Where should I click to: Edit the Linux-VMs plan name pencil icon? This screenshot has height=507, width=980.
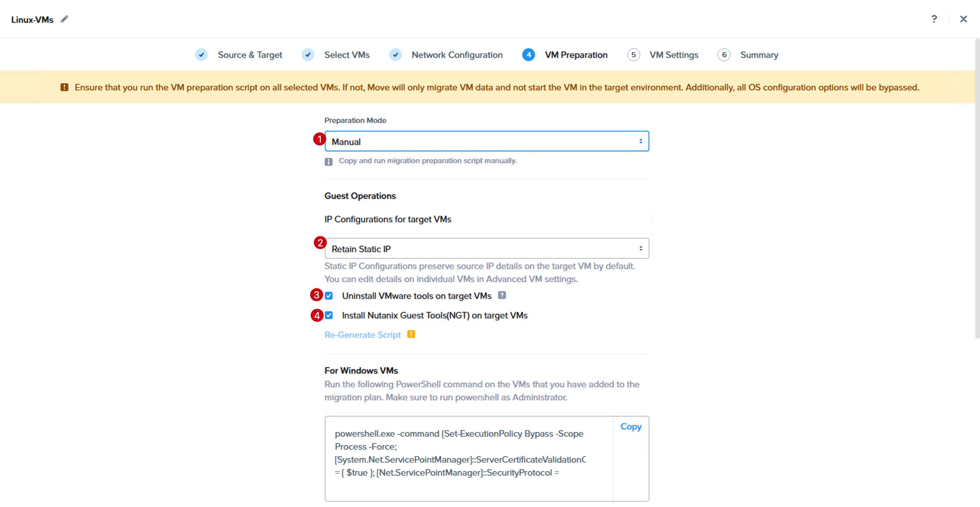64,19
